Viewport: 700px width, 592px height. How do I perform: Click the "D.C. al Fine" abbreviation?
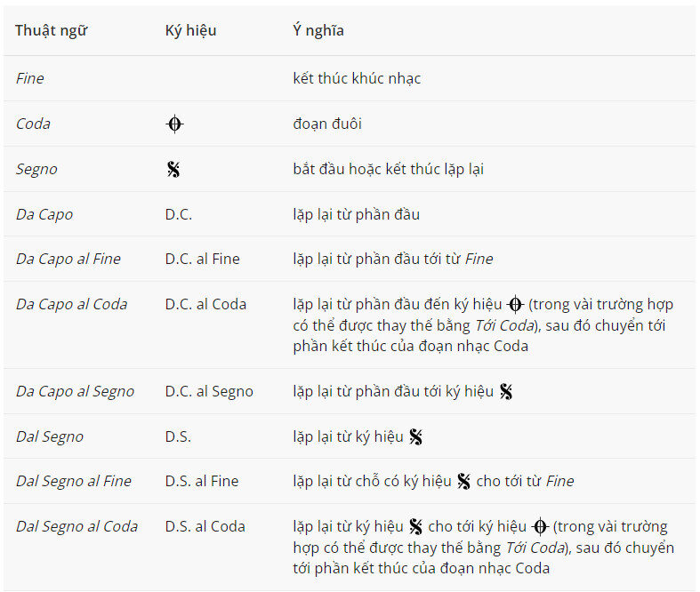point(202,259)
